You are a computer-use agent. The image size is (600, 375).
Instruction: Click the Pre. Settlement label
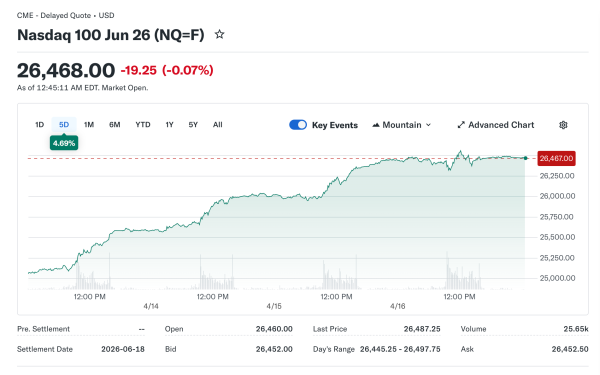click(x=44, y=329)
